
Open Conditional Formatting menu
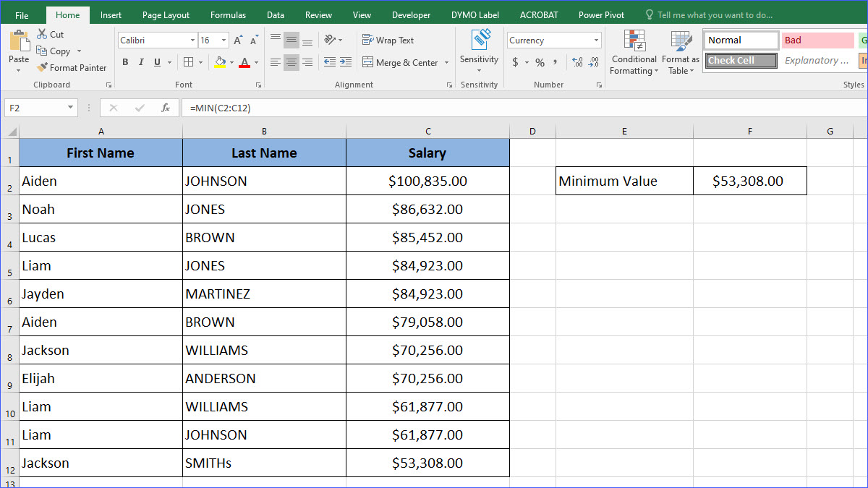[x=634, y=53]
